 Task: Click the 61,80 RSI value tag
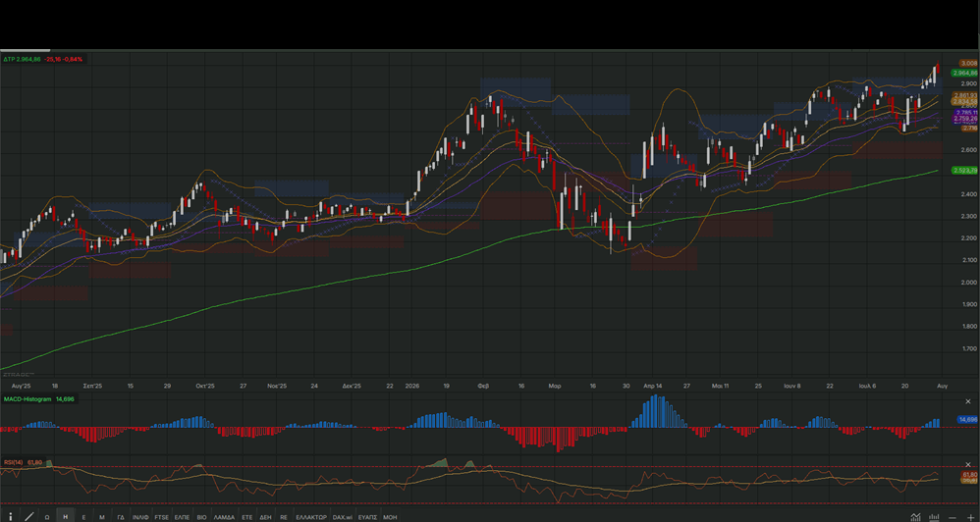[970, 475]
